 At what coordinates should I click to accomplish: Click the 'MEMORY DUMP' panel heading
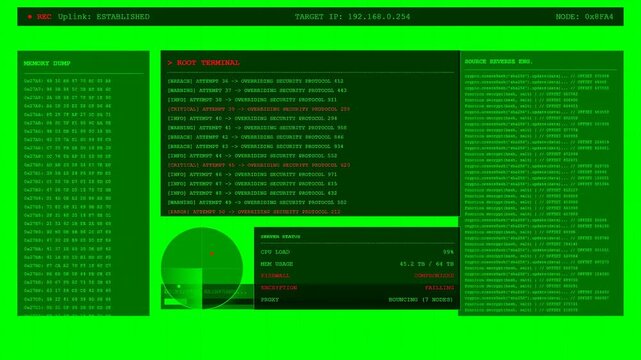coord(47,63)
